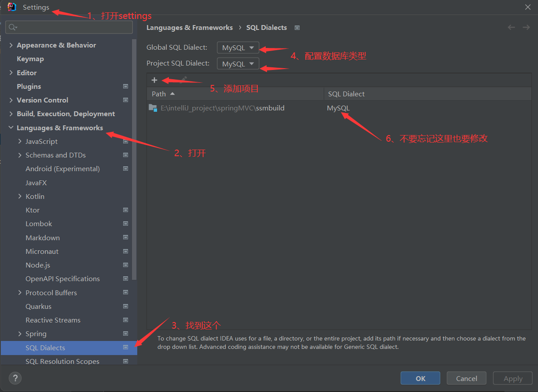Click the add path plus icon
538x392 pixels.
pyautogui.click(x=154, y=80)
